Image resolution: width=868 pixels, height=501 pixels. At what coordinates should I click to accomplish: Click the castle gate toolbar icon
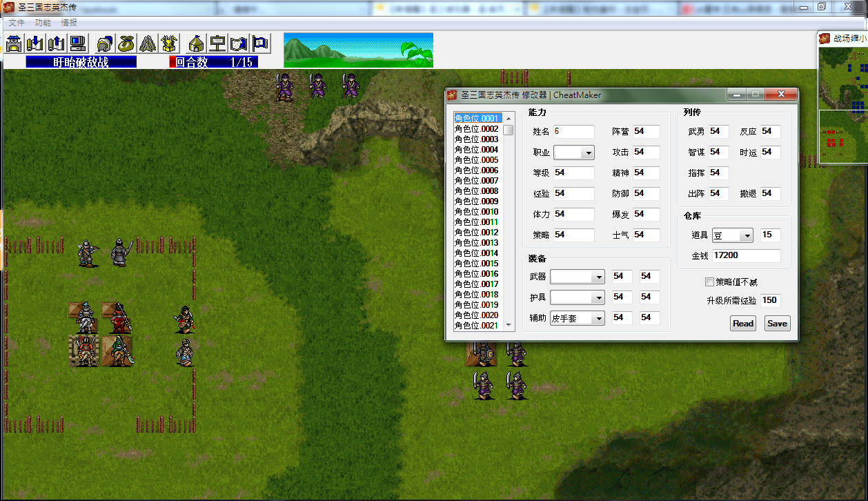pos(14,43)
